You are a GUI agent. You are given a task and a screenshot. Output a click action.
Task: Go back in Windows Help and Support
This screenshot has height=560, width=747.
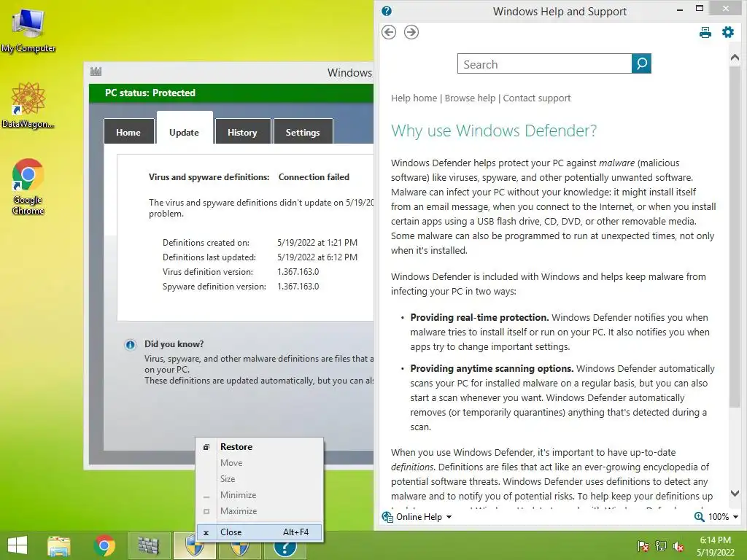tap(389, 32)
